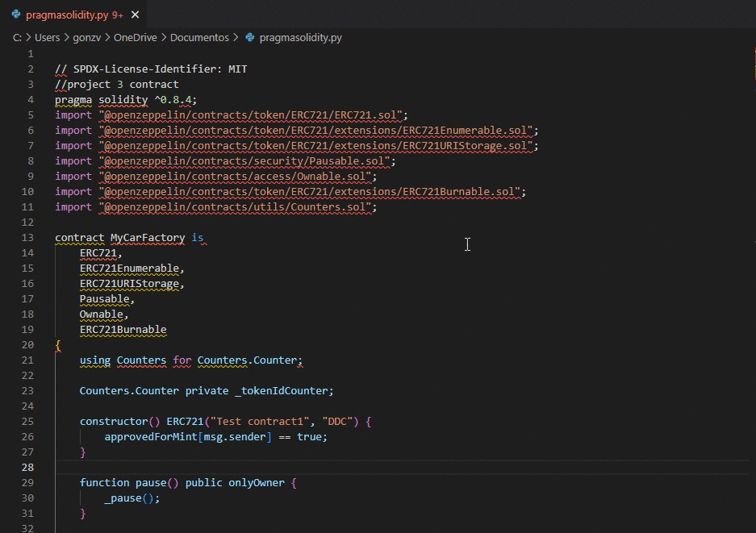Click the onlyOwner modifier
The height and width of the screenshot is (533, 756).
[257, 483]
